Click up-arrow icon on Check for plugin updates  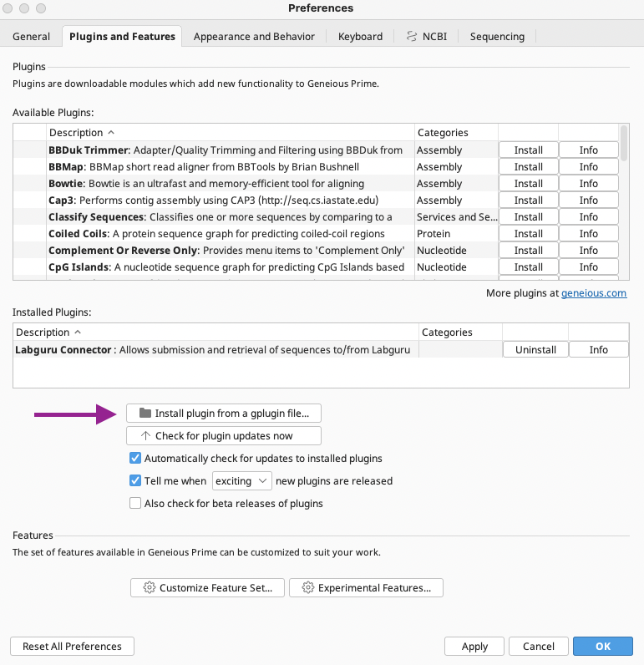click(145, 436)
